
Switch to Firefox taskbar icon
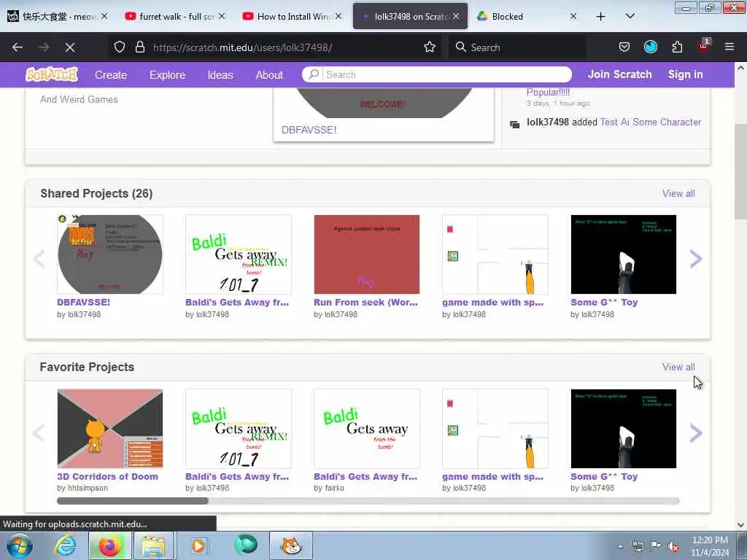(x=109, y=545)
